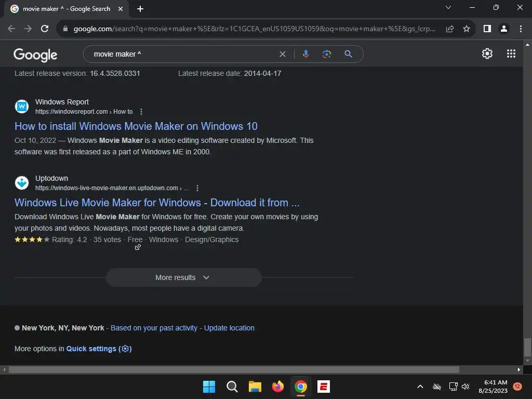The image size is (532, 399).
Task: Click the Rating: 4.2 text
Action: (x=69, y=240)
